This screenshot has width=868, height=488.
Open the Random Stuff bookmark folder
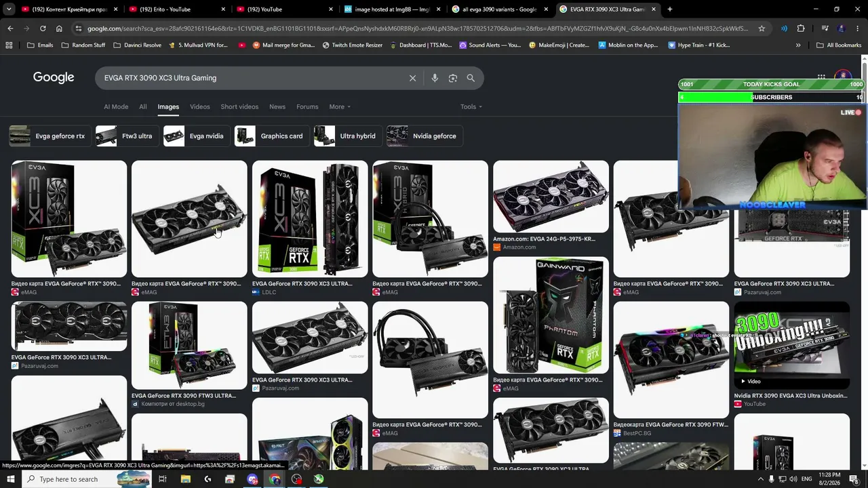(83, 45)
